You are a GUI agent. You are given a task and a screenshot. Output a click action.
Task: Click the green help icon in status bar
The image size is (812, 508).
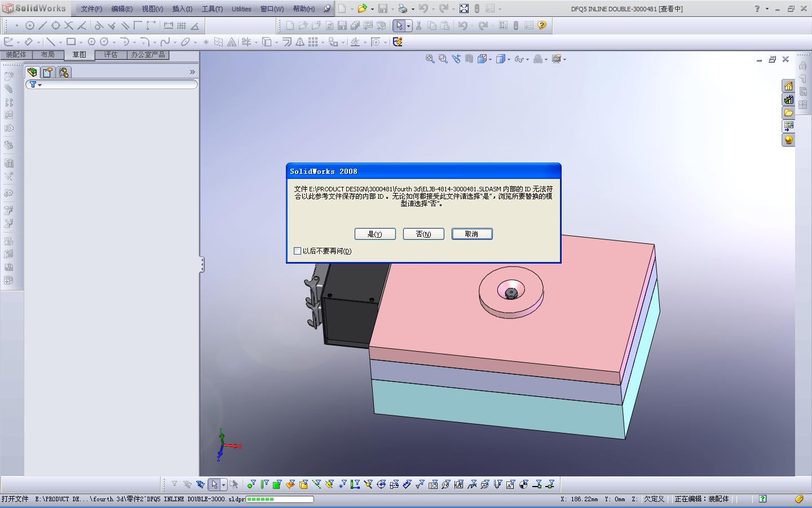(763, 499)
